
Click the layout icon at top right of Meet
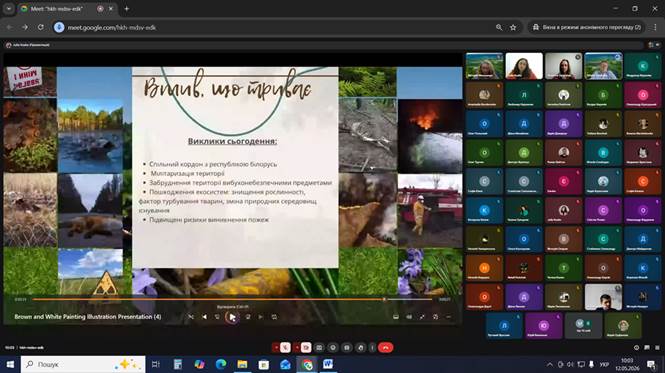[651, 45]
